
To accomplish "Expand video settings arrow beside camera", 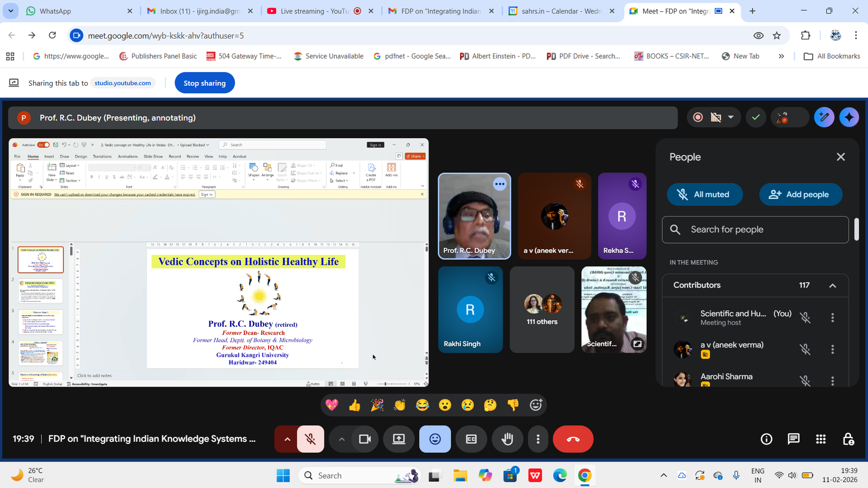I will pos(341,439).
